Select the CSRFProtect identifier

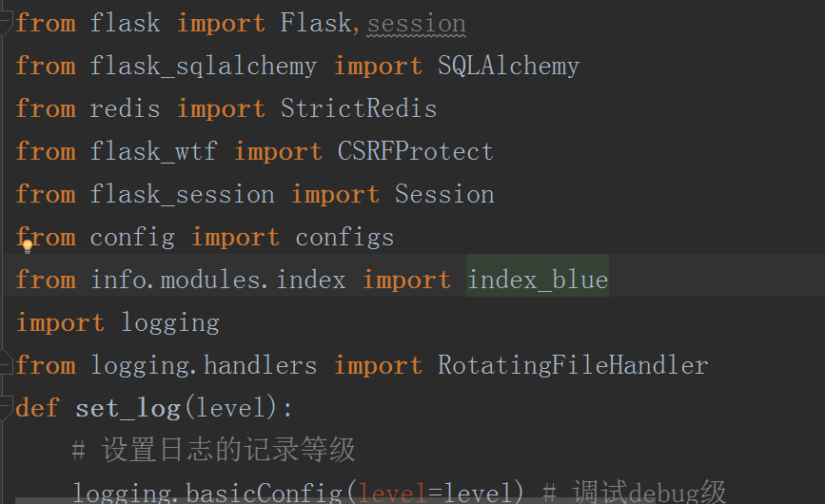(x=415, y=151)
